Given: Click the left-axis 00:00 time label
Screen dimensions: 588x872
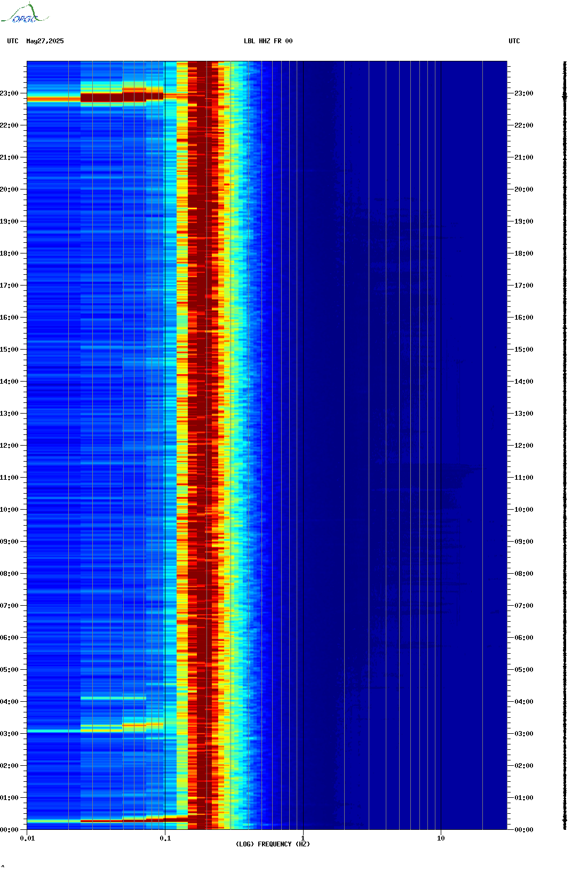Looking at the screenshot, I should [x=9, y=830].
